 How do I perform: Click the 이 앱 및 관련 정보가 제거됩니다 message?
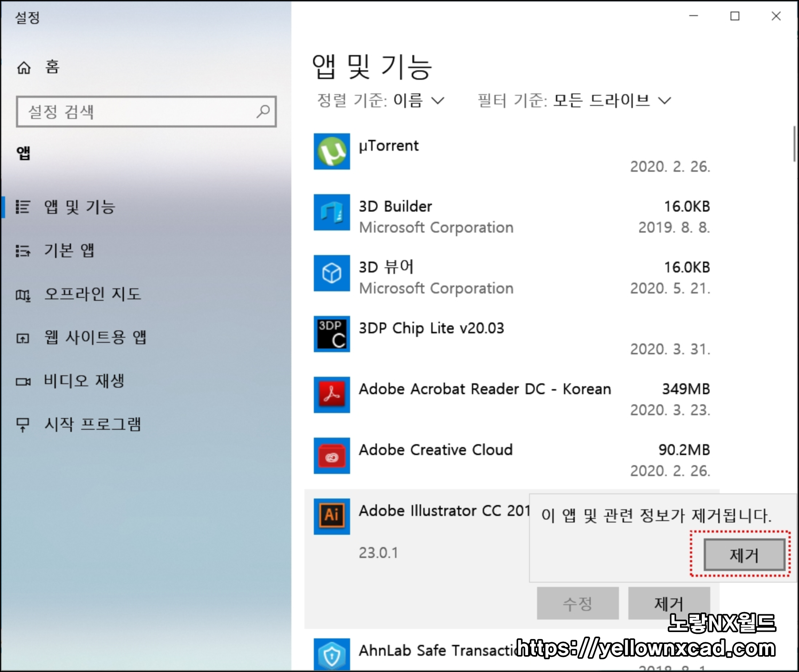click(x=657, y=516)
